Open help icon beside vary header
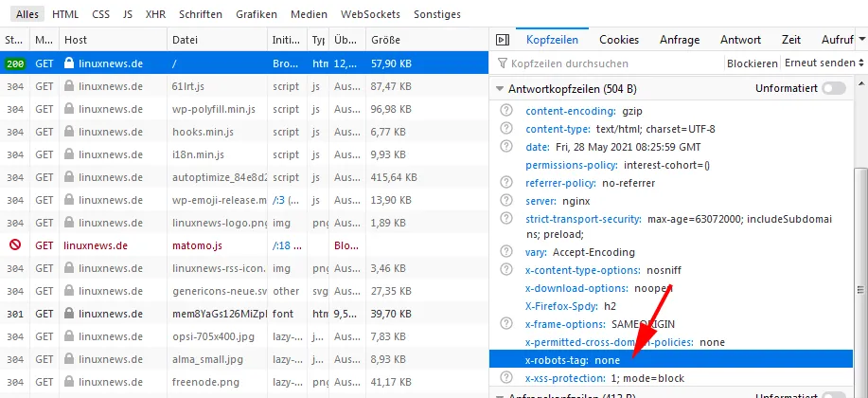Screen dimensions: 868x398 (505, 252)
